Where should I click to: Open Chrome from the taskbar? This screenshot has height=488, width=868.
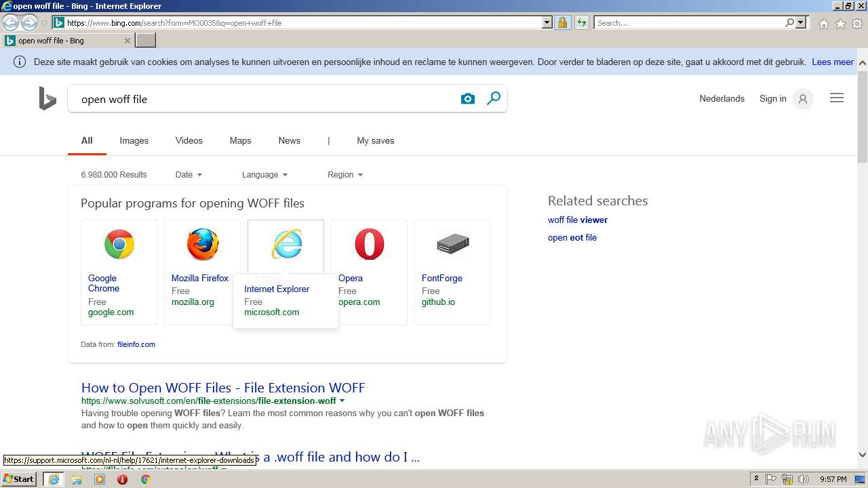pyautogui.click(x=145, y=479)
